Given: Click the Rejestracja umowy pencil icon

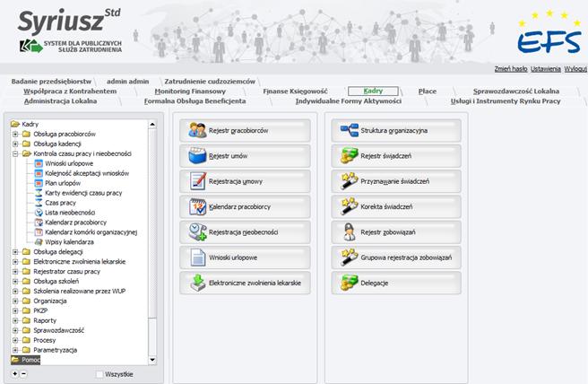Looking at the screenshot, I should (197, 181).
